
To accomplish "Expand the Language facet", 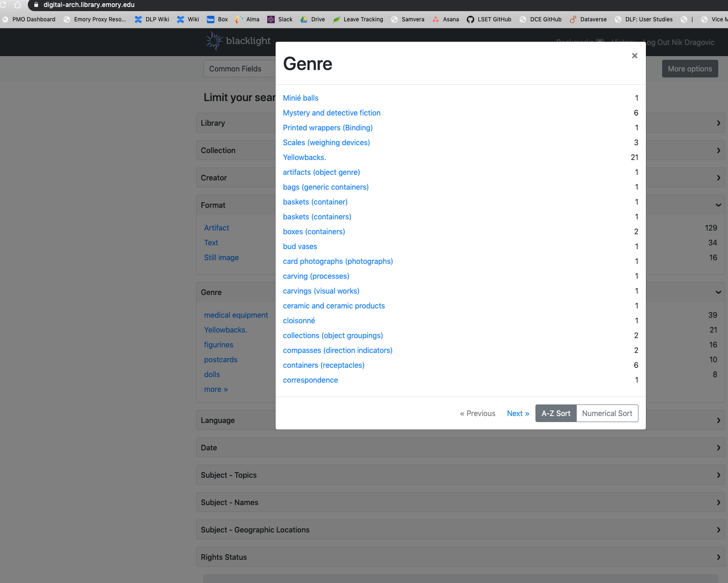I will coord(460,420).
